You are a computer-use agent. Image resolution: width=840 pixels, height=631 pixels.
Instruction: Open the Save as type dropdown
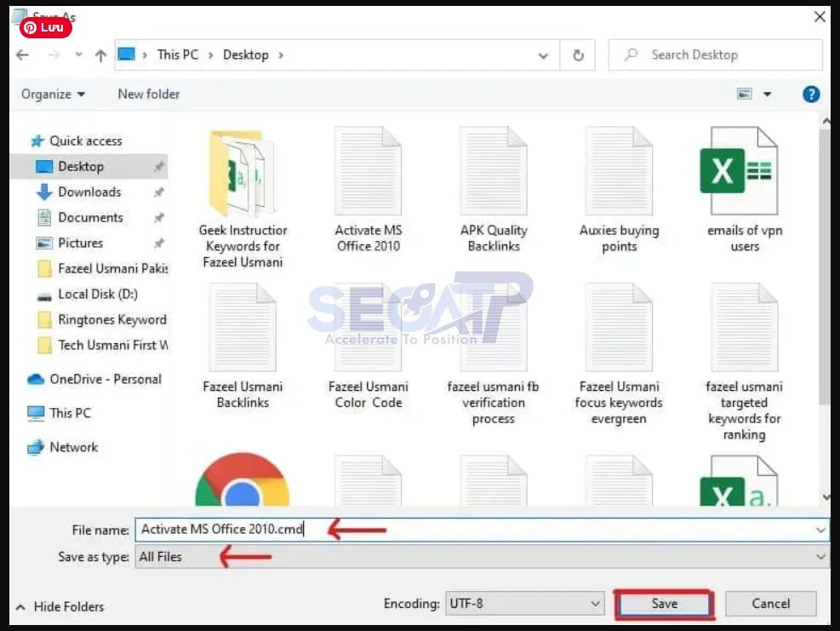[x=819, y=557]
